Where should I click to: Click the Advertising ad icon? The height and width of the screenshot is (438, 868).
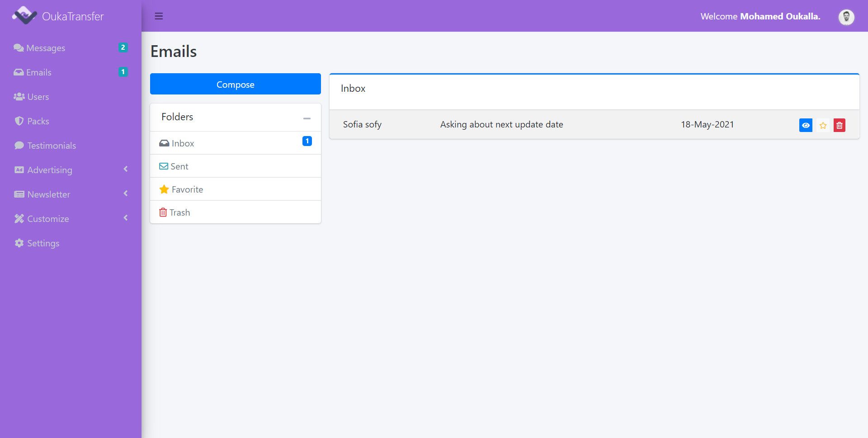tap(19, 170)
